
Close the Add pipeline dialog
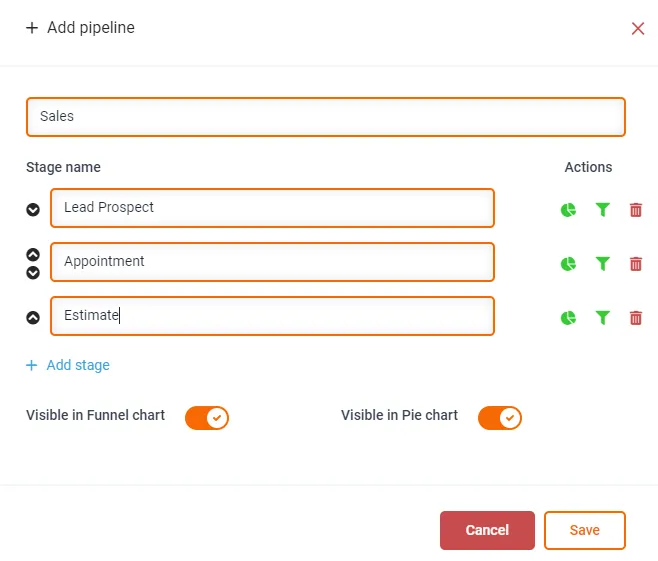[x=638, y=29]
